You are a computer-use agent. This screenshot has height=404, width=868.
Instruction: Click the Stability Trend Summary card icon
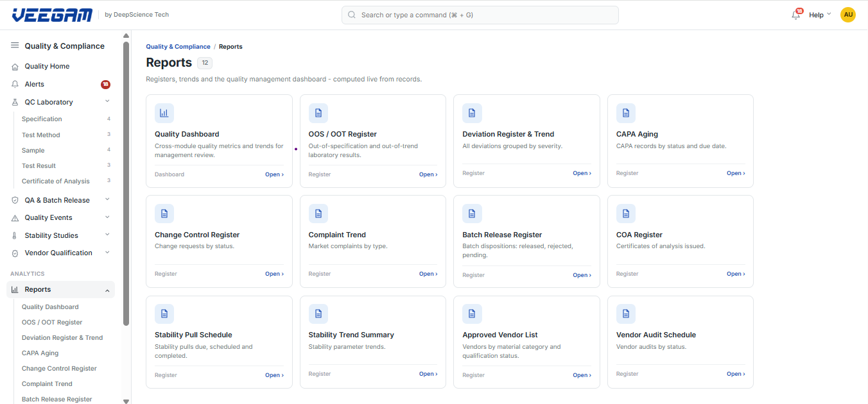318,314
